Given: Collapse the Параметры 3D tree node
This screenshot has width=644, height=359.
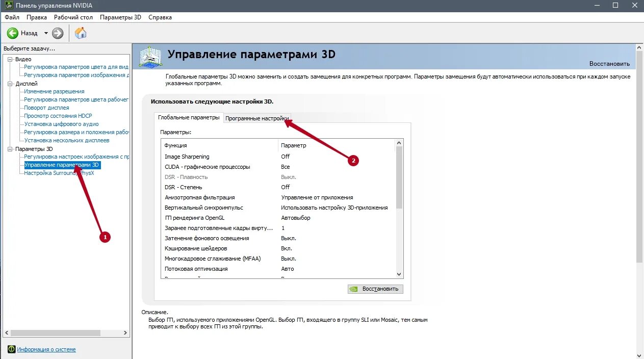Looking at the screenshot, I should [10, 149].
